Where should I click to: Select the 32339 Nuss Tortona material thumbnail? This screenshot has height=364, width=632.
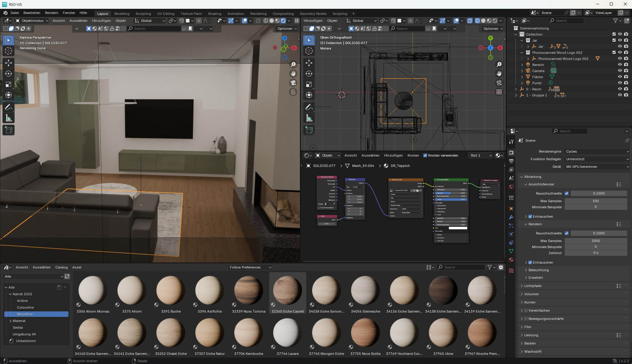tap(248, 291)
